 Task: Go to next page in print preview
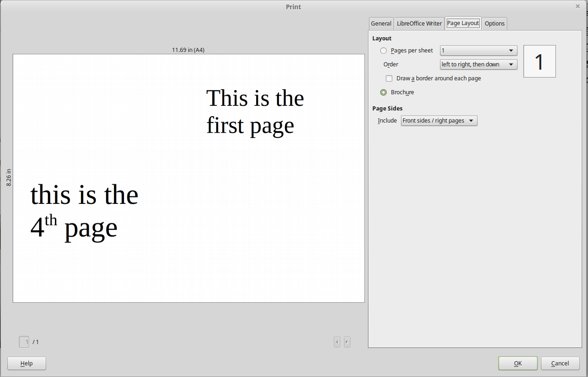[x=347, y=342]
